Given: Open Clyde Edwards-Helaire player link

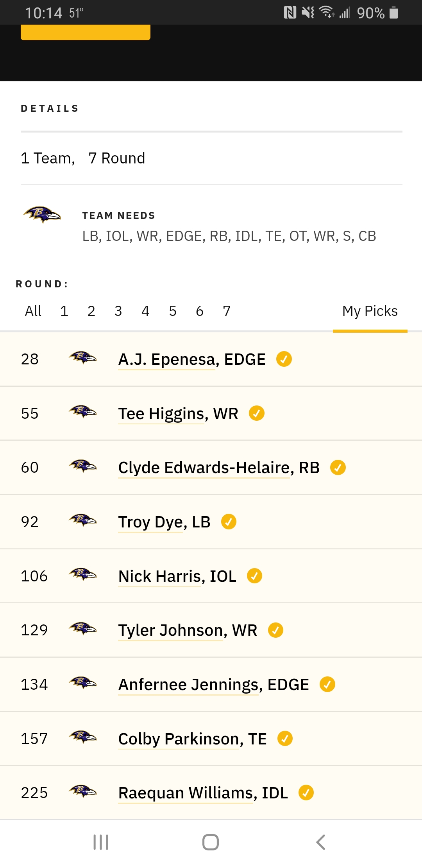Looking at the screenshot, I should point(219,468).
